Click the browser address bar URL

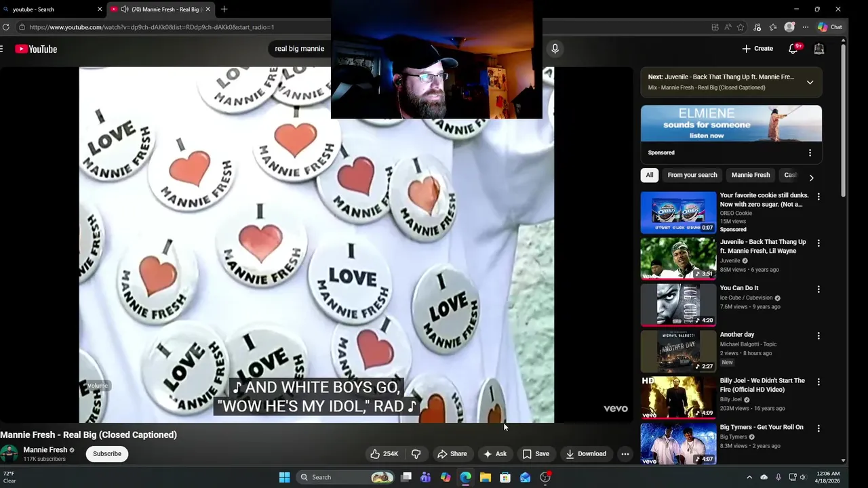coord(151,27)
